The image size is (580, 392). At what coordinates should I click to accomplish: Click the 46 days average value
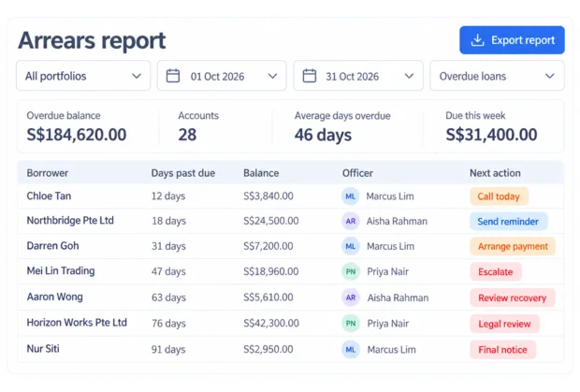[323, 135]
